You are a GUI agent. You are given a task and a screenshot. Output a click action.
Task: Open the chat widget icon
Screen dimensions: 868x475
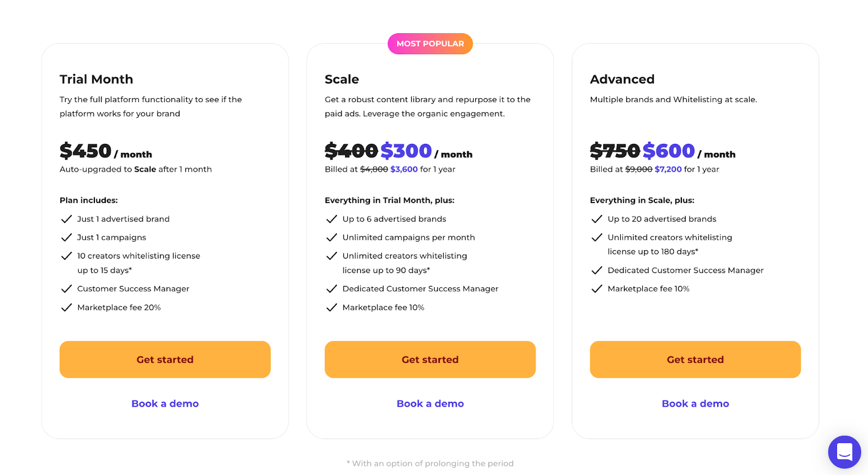coord(844,452)
